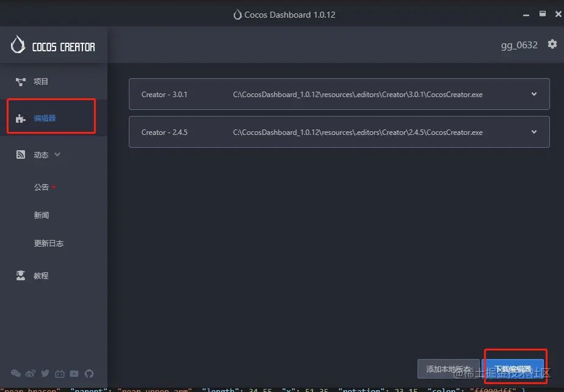Expand the Creator - 3.0.1 row chevron
Image resolution: width=564 pixels, height=392 pixels.
[534, 94]
